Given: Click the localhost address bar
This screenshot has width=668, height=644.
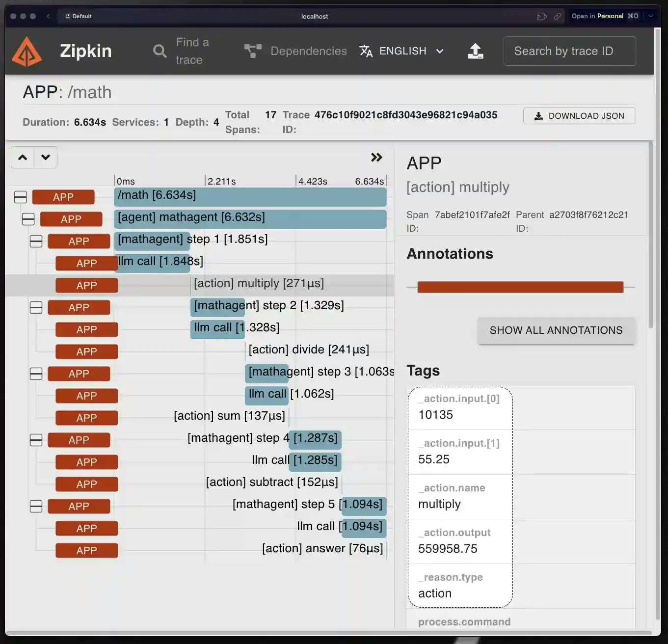Looking at the screenshot, I should [x=315, y=16].
